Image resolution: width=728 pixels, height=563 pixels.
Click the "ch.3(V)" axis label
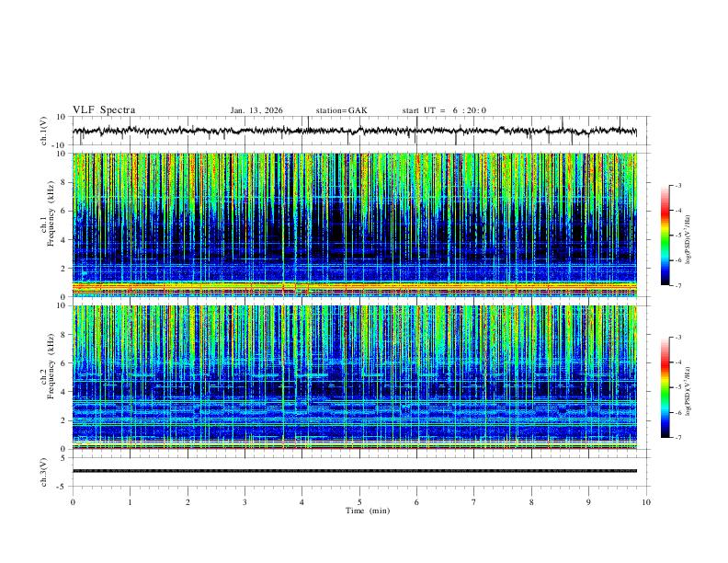coord(44,472)
